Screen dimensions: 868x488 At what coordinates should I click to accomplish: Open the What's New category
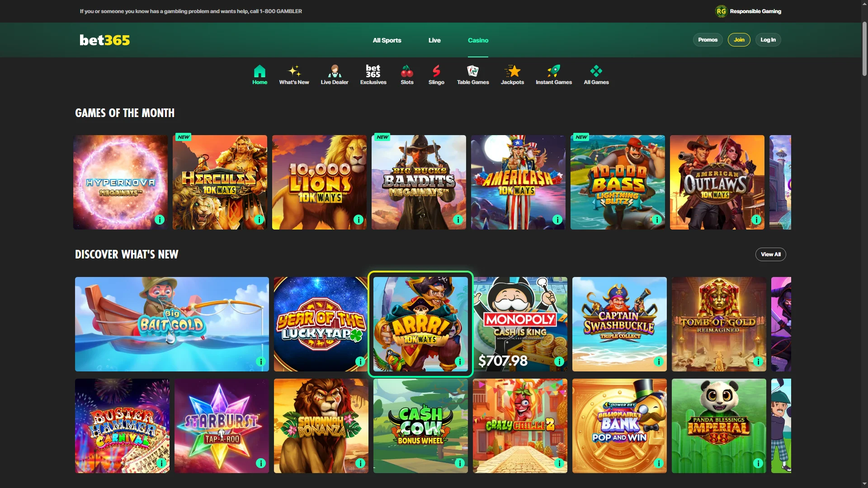(294, 75)
